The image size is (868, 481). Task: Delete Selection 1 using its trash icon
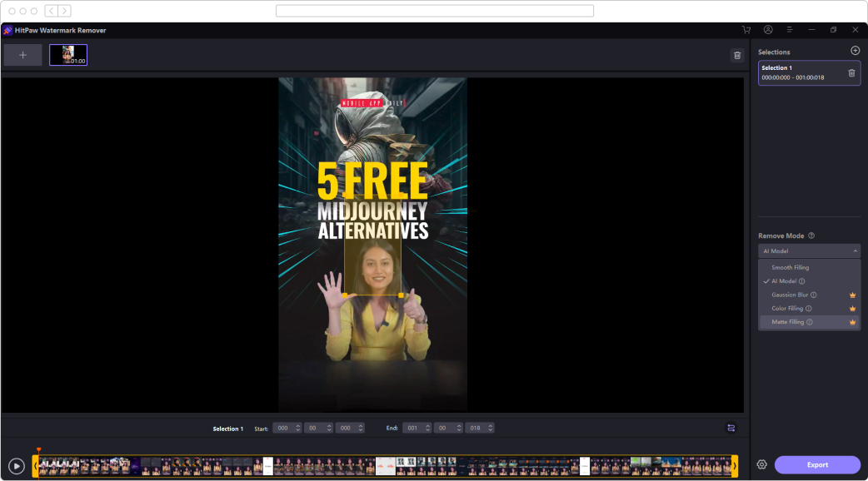click(852, 73)
